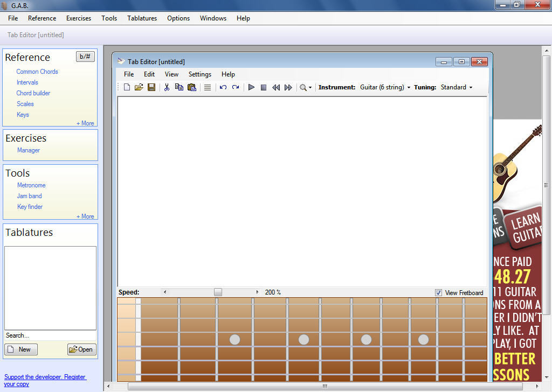
Task: Open the Instrument dropdown showing Guitar (6 string)
Action: pyautogui.click(x=385, y=87)
